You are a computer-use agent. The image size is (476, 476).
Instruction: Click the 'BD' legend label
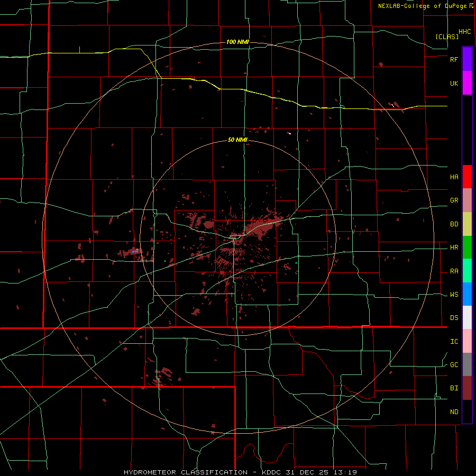pos(454,224)
